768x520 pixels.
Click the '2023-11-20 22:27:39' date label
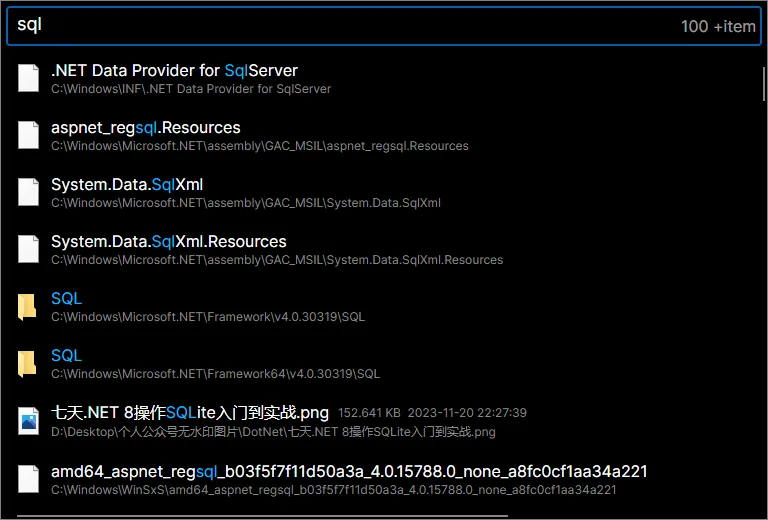tap(467, 413)
